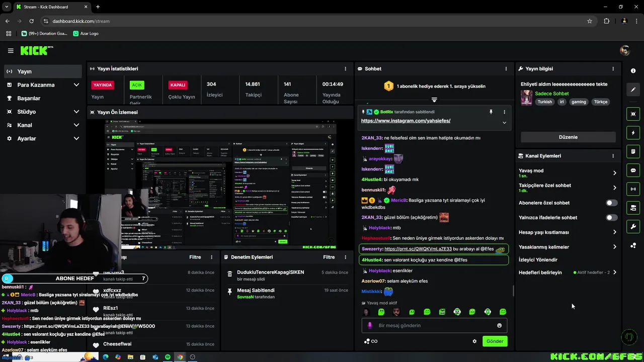This screenshot has width=644, height=362.
Task: Toggle the chat bubble widget icon
Action: tap(633, 170)
